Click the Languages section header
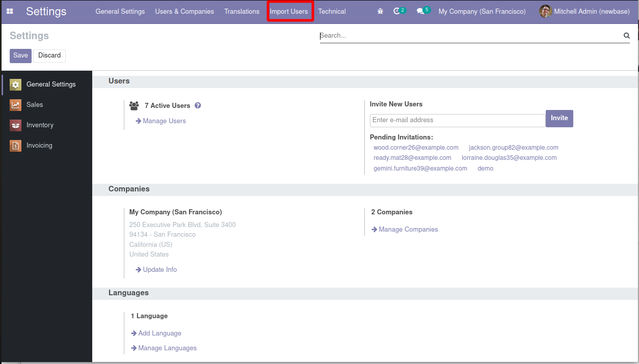 (x=128, y=293)
